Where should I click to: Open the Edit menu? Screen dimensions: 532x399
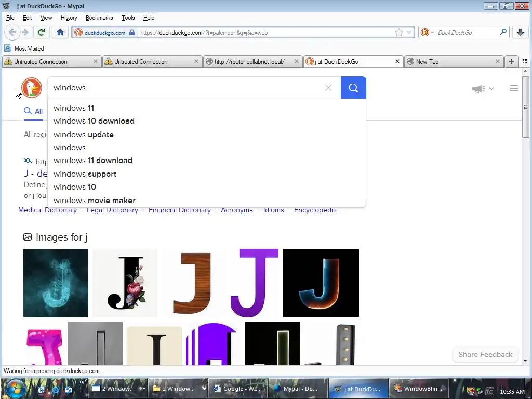tap(27, 18)
